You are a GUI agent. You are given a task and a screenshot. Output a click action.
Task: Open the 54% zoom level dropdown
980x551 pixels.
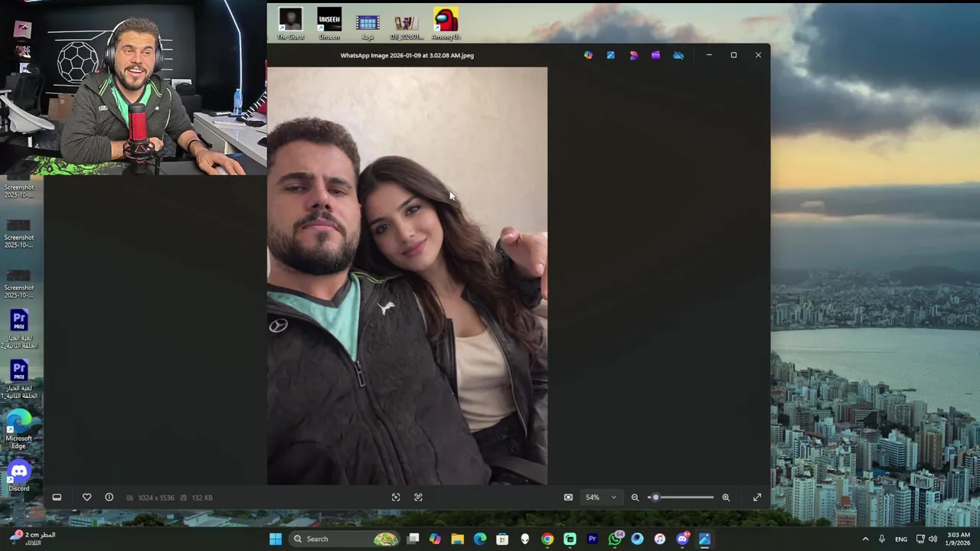coord(601,497)
